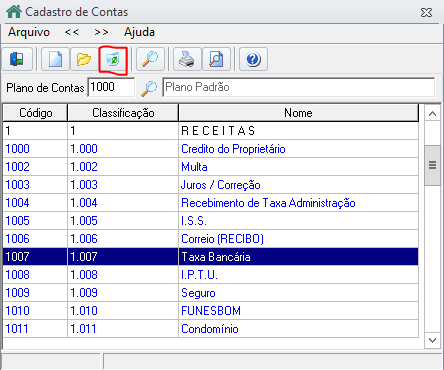444x370 pixels.
Task: Click code cell 1010
Action: click(35, 311)
